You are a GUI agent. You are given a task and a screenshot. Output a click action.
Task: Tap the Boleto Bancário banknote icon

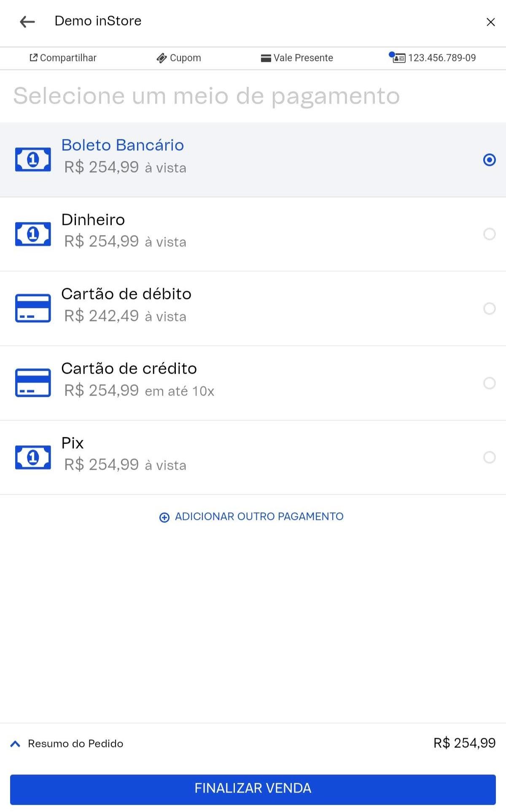tap(33, 159)
